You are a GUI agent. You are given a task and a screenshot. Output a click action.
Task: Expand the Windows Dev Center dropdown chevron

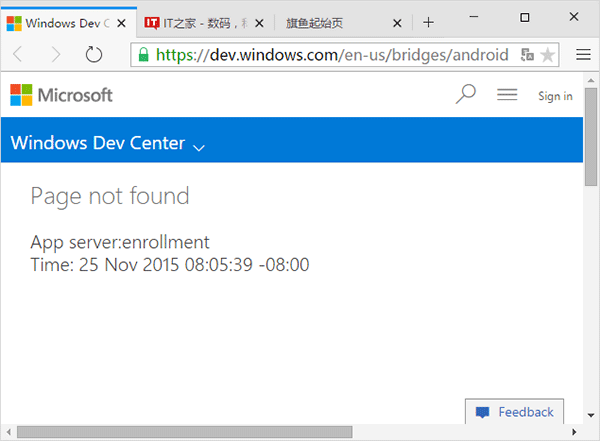tap(199, 146)
